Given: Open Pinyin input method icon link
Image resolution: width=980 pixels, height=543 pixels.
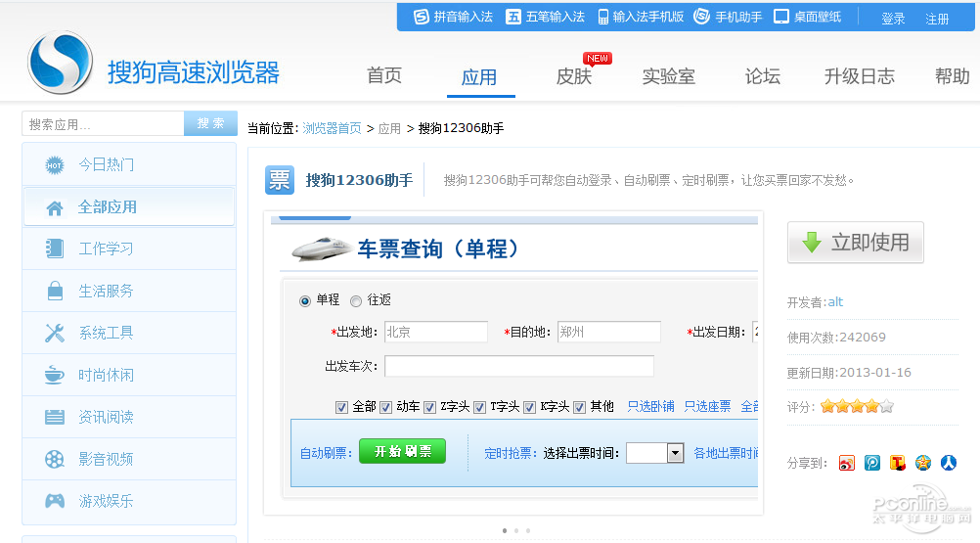Looking at the screenshot, I should [422, 17].
